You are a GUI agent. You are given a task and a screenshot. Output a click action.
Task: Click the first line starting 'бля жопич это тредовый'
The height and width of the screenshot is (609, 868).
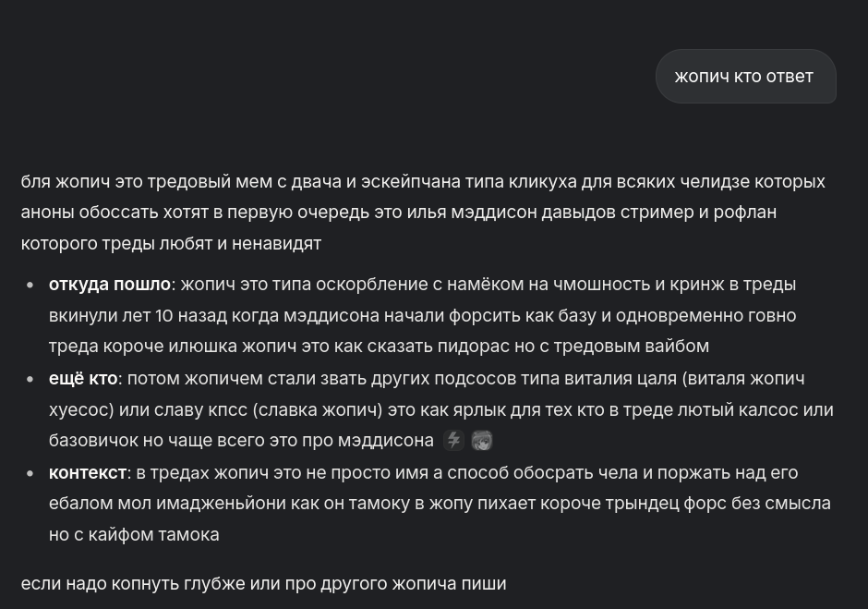coord(423,182)
